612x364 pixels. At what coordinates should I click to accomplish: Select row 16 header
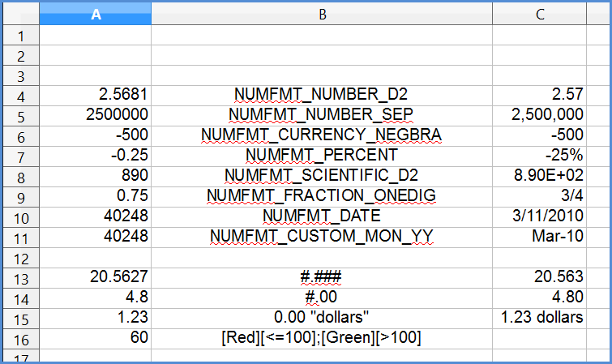(19, 337)
